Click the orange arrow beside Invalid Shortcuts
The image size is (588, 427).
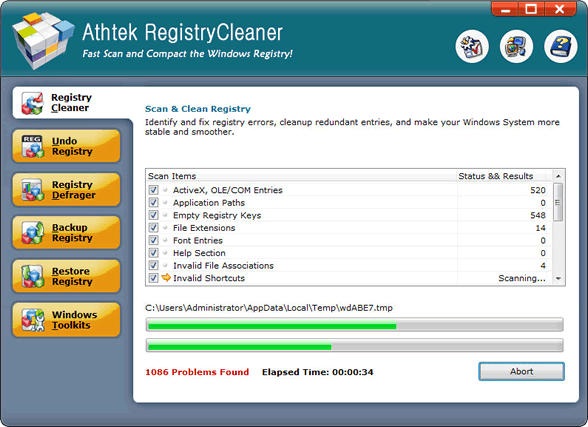[166, 278]
